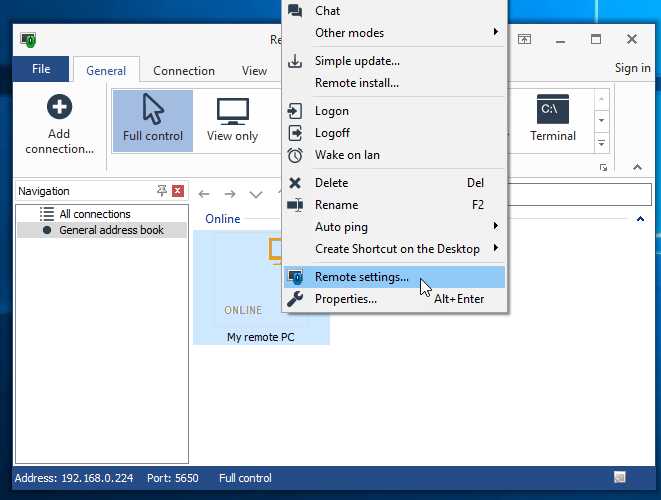The width and height of the screenshot is (661, 500).
Task: Choose Remote settings from context menu
Action: click(362, 277)
